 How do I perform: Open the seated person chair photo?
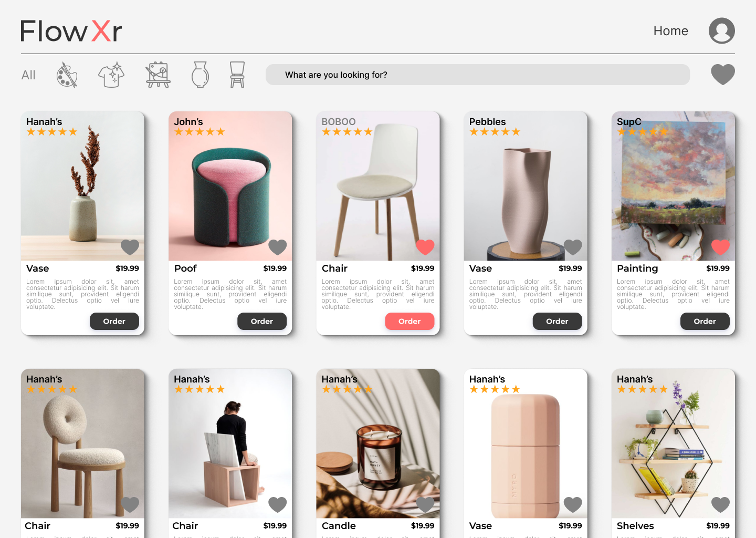230,444
